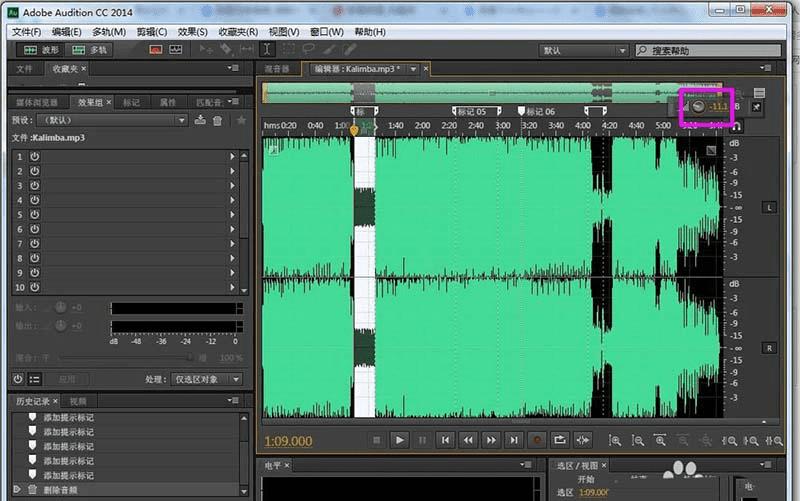Switch to 多轨 multitrack view
This screenshot has height=501, width=800.
point(91,49)
